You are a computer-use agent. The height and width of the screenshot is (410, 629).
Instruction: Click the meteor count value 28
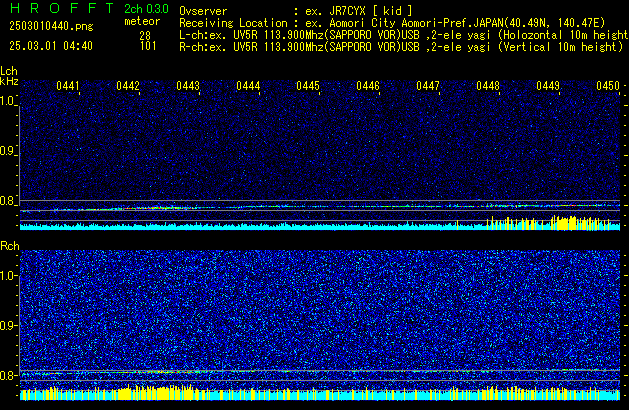145,35
